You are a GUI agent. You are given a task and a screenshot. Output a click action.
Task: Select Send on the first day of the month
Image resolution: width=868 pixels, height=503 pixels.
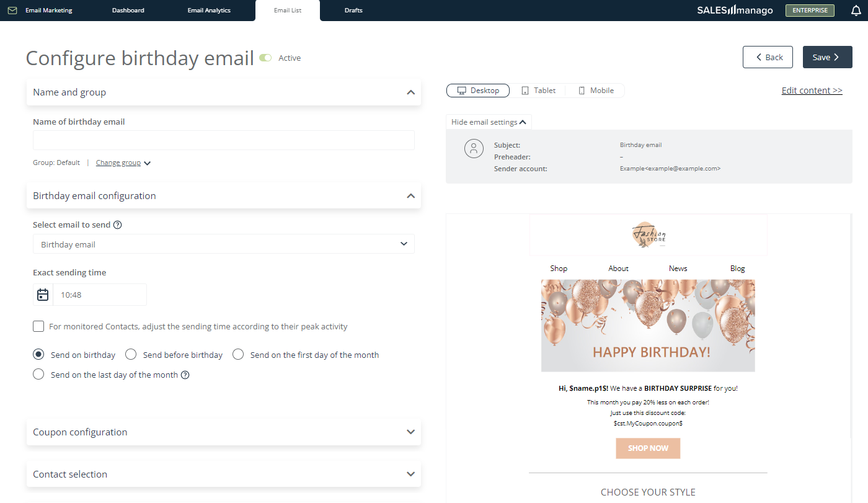[238, 355]
